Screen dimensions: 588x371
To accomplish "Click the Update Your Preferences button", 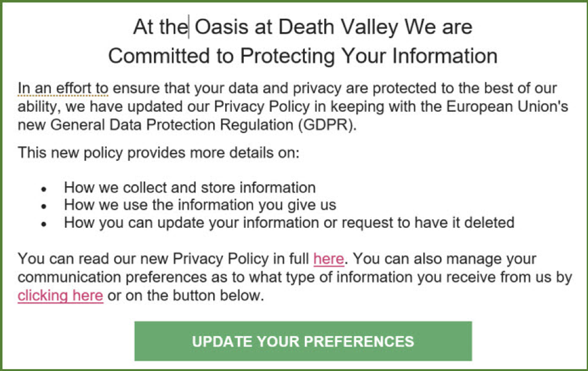I will click(302, 341).
